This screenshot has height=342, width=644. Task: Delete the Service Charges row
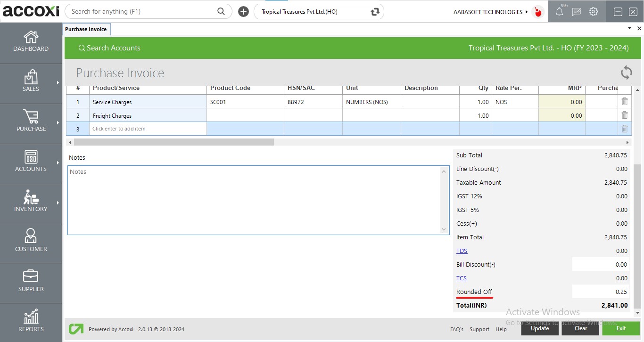pyautogui.click(x=624, y=102)
